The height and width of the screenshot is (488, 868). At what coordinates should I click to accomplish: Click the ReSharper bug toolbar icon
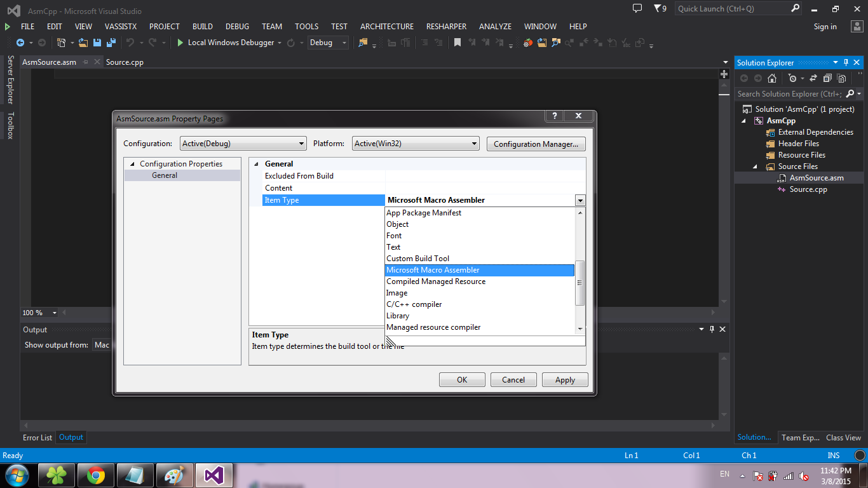point(527,43)
